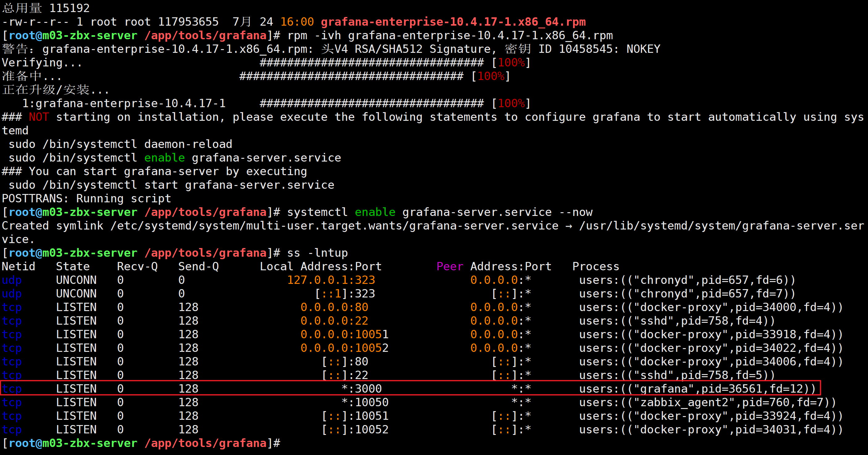Viewport: 868px width, 455px height.
Task: Click the chronyd process entry with fd=6
Action: 687,280
